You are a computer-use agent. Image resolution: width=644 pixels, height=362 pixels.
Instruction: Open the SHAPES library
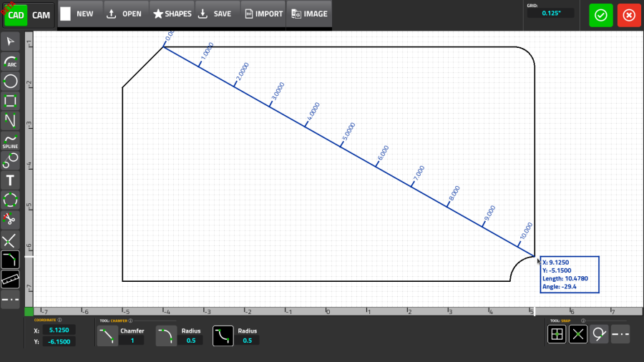[172, 14]
